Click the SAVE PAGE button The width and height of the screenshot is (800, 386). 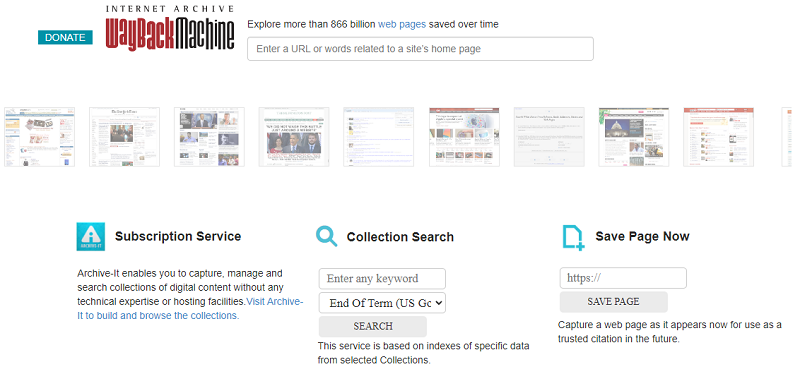pos(613,302)
